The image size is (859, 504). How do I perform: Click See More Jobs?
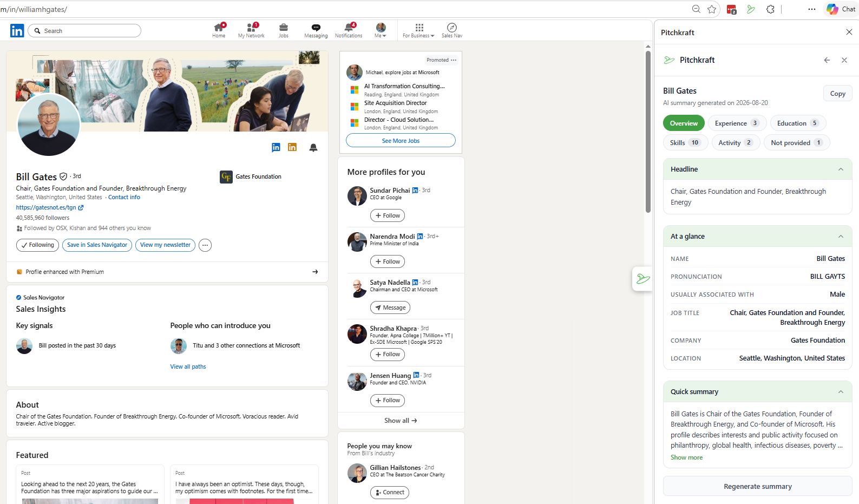401,141
